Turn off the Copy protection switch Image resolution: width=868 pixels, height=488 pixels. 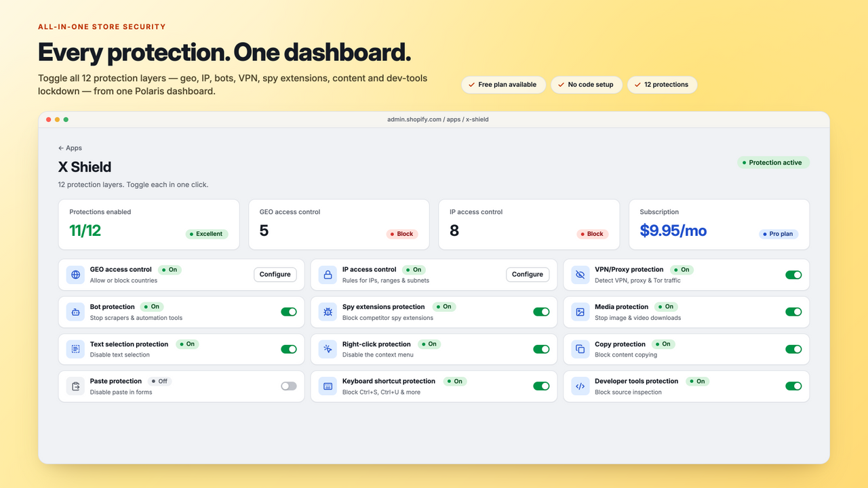(793, 349)
